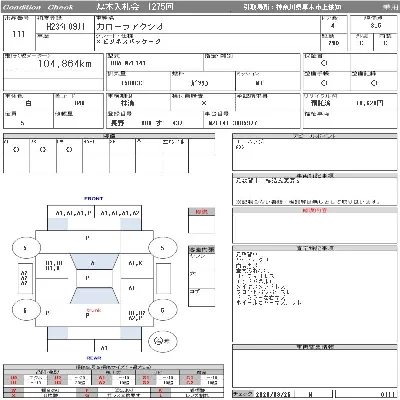Click the 0111 code at bottom right
This screenshot has height=400, width=400.
387,394
